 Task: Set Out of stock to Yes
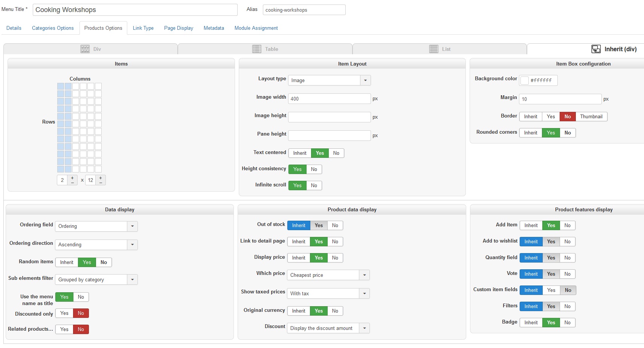[x=319, y=225]
